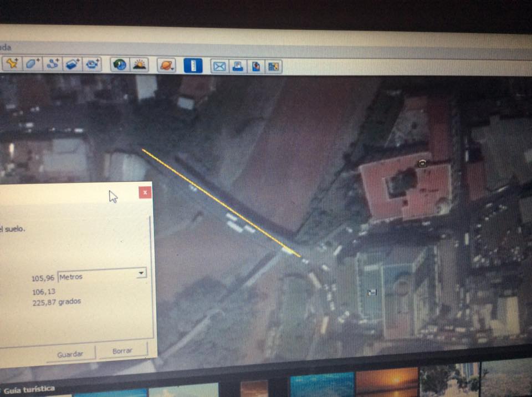This screenshot has width=532, height=397.
Task: Open the historical imagery clock icon
Action: click(119, 65)
